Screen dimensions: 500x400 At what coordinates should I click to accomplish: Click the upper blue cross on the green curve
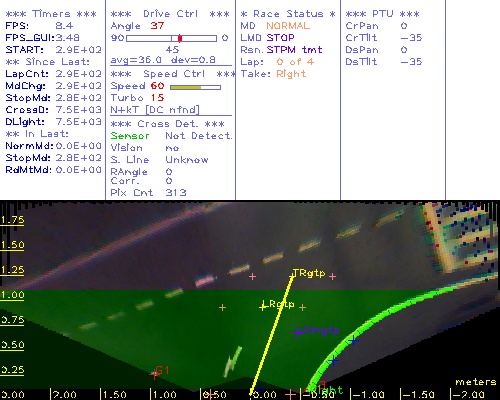point(353,341)
